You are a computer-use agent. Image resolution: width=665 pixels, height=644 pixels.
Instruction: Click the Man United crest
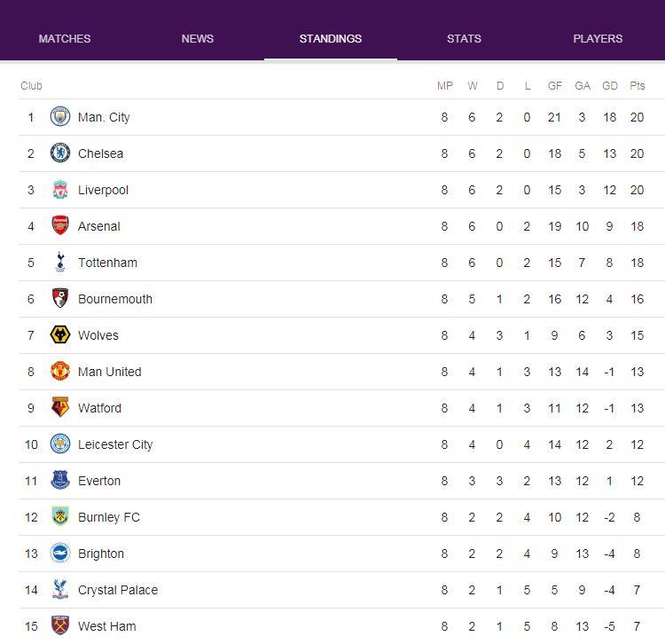(x=60, y=371)
